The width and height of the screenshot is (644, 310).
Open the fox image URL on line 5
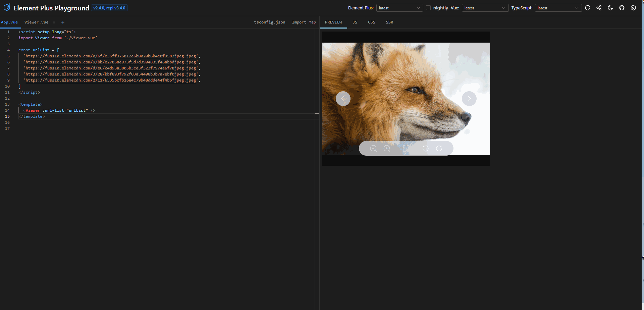point(111,56)
